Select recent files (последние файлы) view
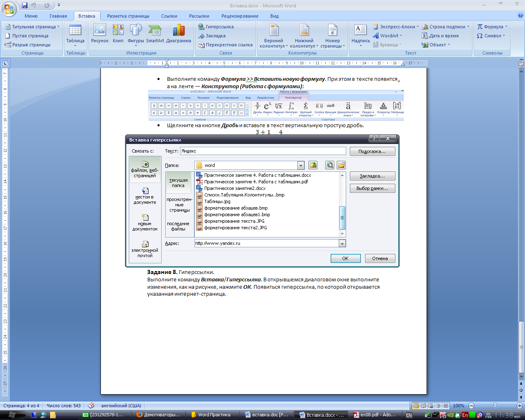 point(178,226)
